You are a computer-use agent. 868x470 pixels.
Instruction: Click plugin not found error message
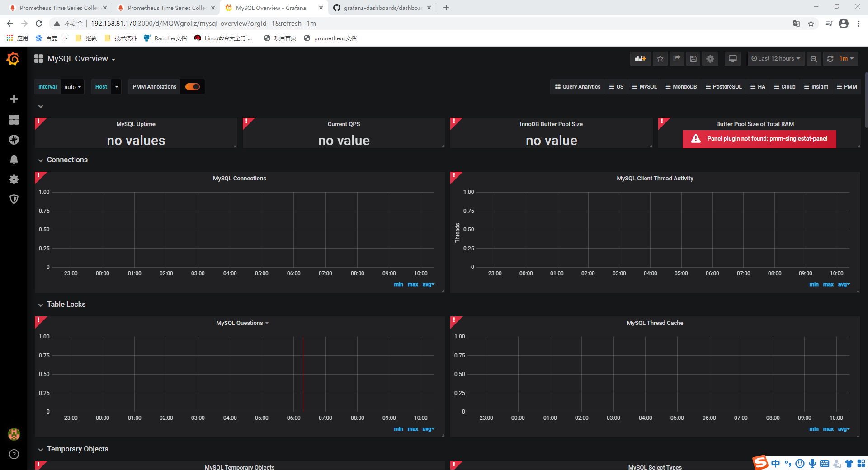click(x=759, y=139)
